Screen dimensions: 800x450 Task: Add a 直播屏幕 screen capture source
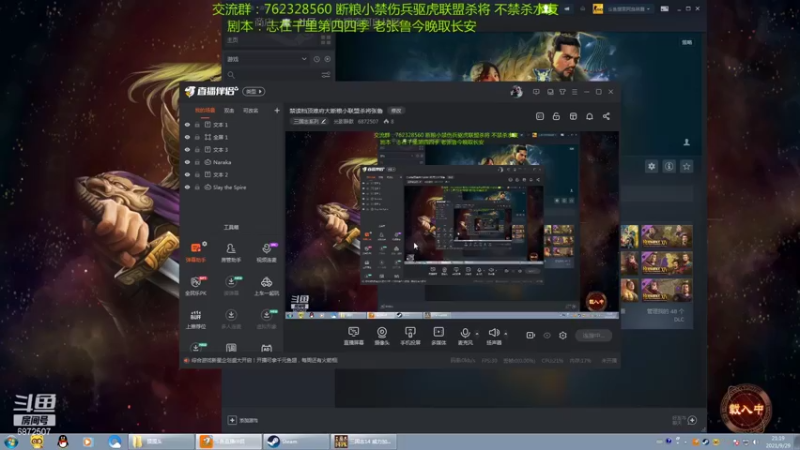(x=354, y=336)
